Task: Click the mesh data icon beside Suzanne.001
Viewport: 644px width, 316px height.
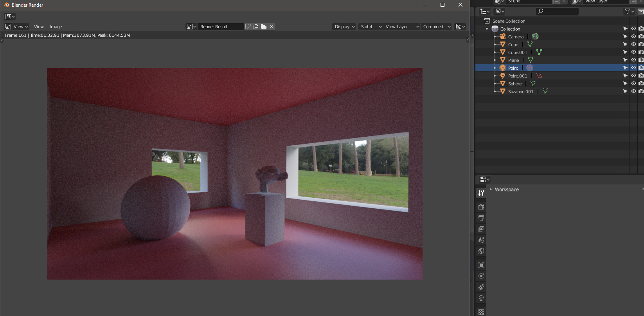Action: [x=545, y=91]
